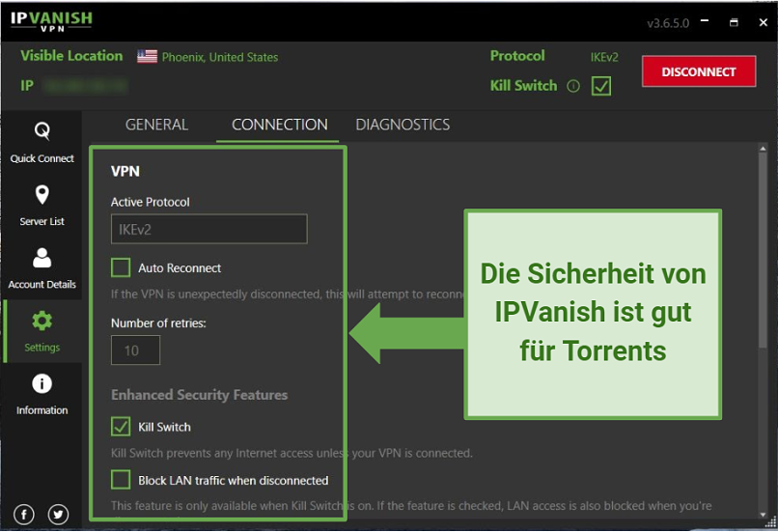This screenshot has width=778, height=532.
Task: Click the version v3.6.5.0 label
Action: (668, 23)
